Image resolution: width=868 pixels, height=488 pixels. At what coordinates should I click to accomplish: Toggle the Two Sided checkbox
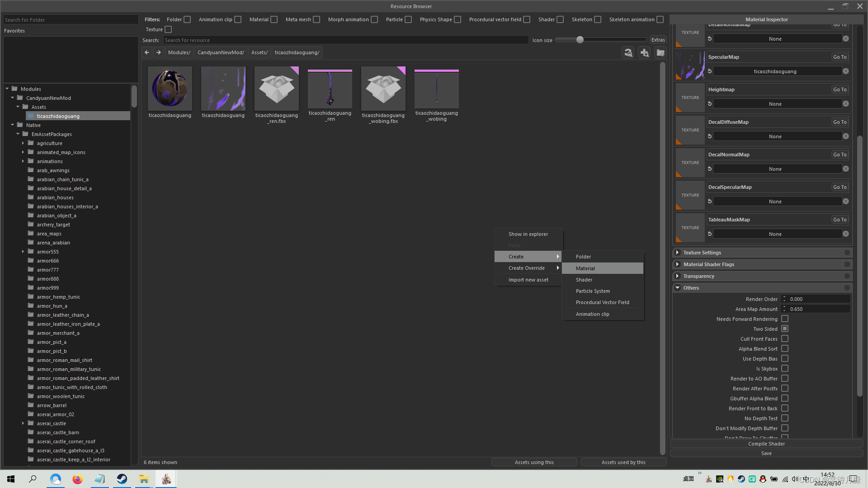click(785, 329)
